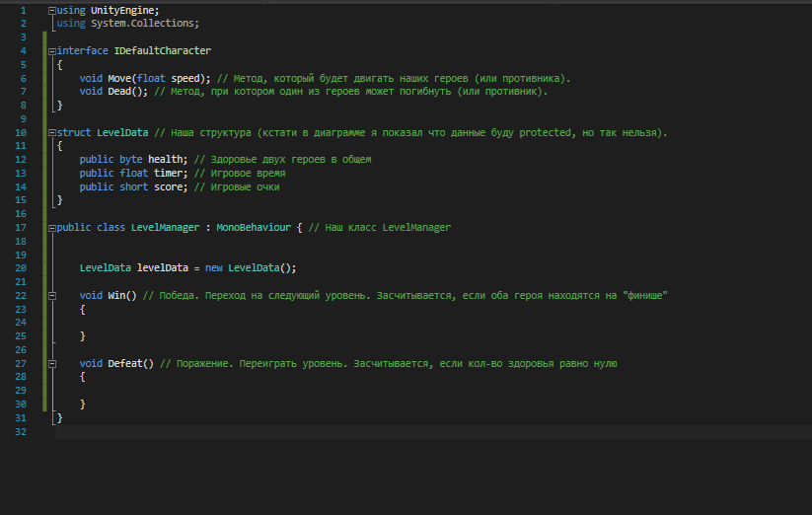This screenshot has height=515, width=812.
Task: Click the Move method name
Action: point(121,78)
